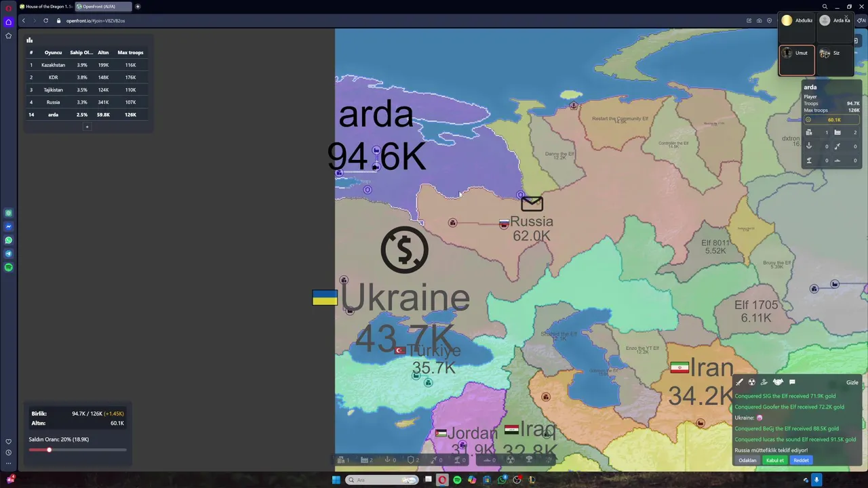Screen dimensions: 868x488
Task: Sort leaderboard by Max troops column
Action: 130,52
